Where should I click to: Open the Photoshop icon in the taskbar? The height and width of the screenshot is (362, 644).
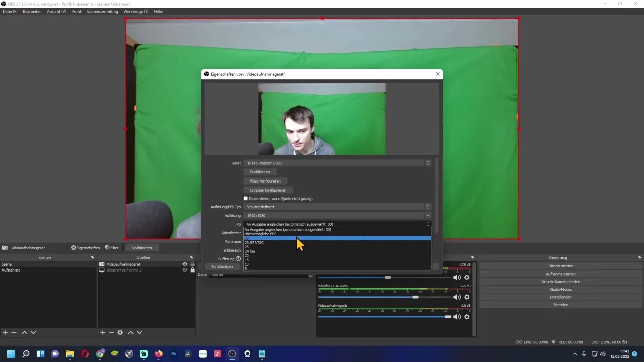point(174,354)
